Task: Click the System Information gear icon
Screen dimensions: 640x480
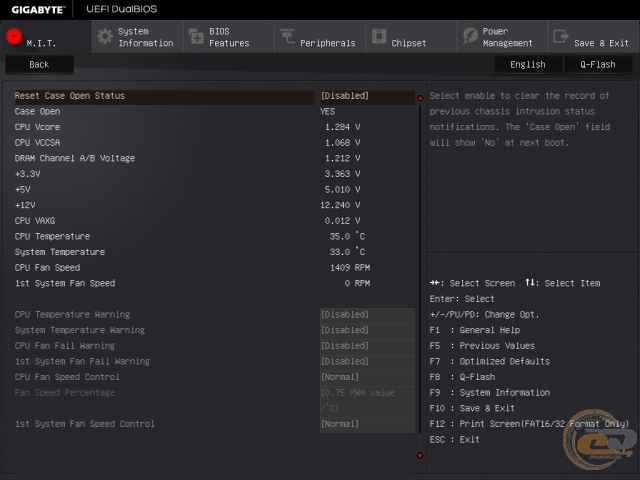Action: coord(105,37)
